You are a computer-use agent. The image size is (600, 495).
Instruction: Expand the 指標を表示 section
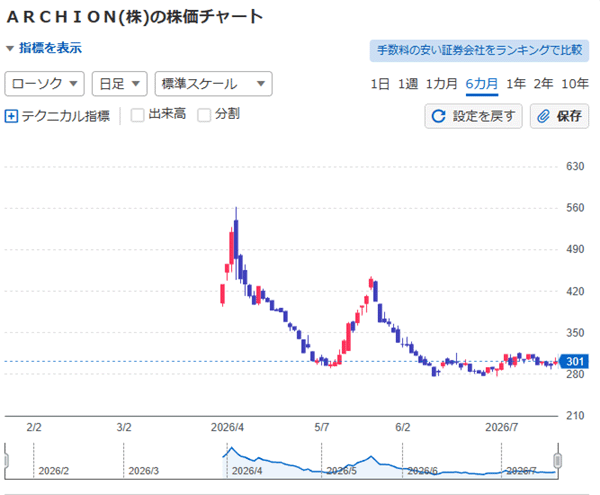click(44, 48)
